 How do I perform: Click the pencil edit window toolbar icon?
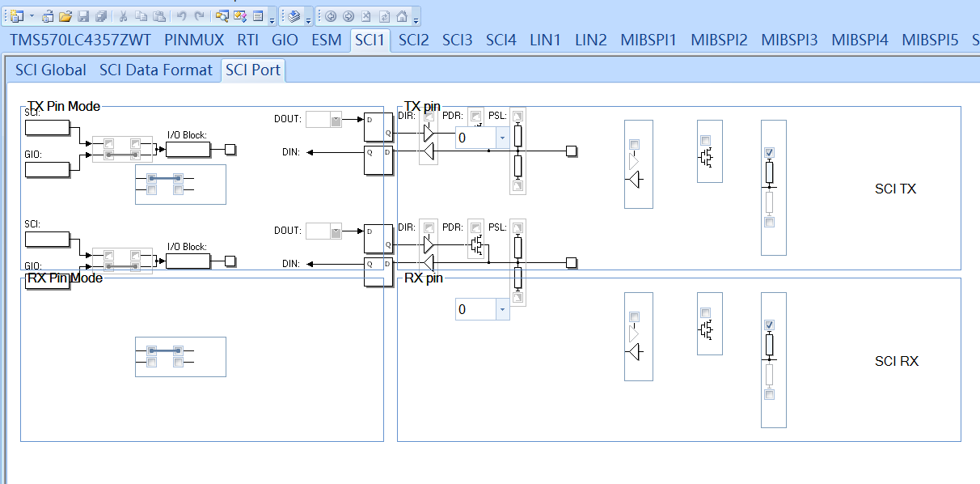240,15
